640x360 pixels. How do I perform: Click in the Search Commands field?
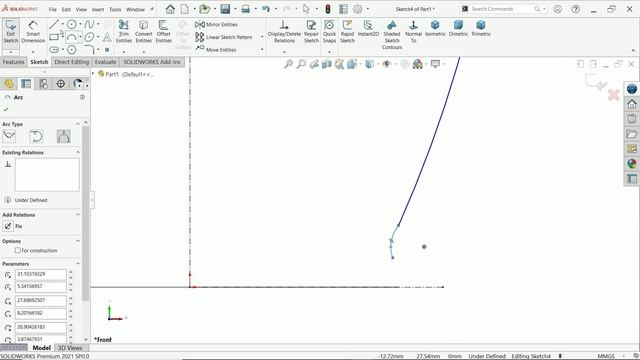click(x=503, y=9)
